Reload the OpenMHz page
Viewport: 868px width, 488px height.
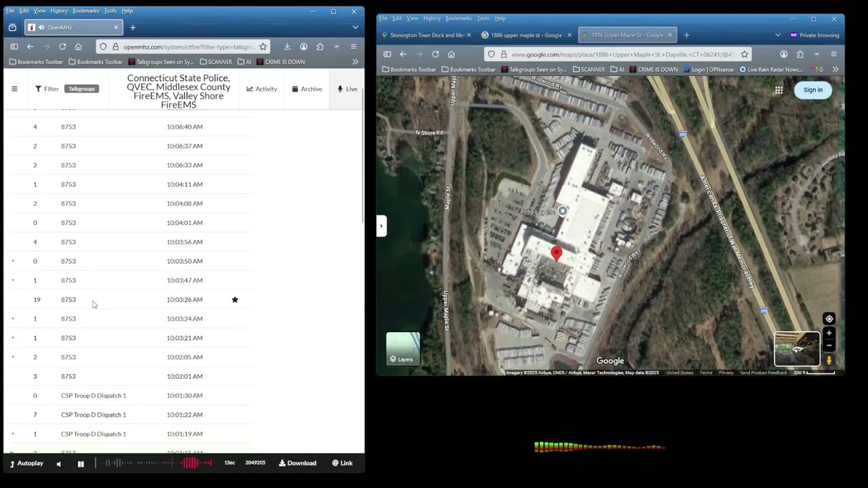click(62, 47)
